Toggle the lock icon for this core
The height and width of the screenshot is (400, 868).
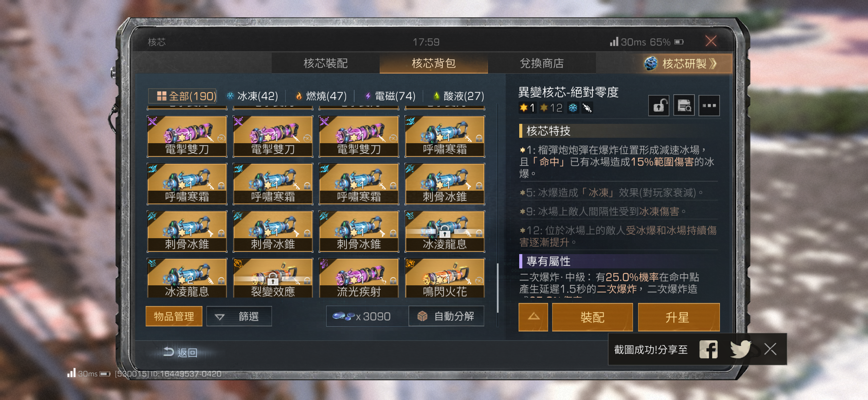point(658,106)
